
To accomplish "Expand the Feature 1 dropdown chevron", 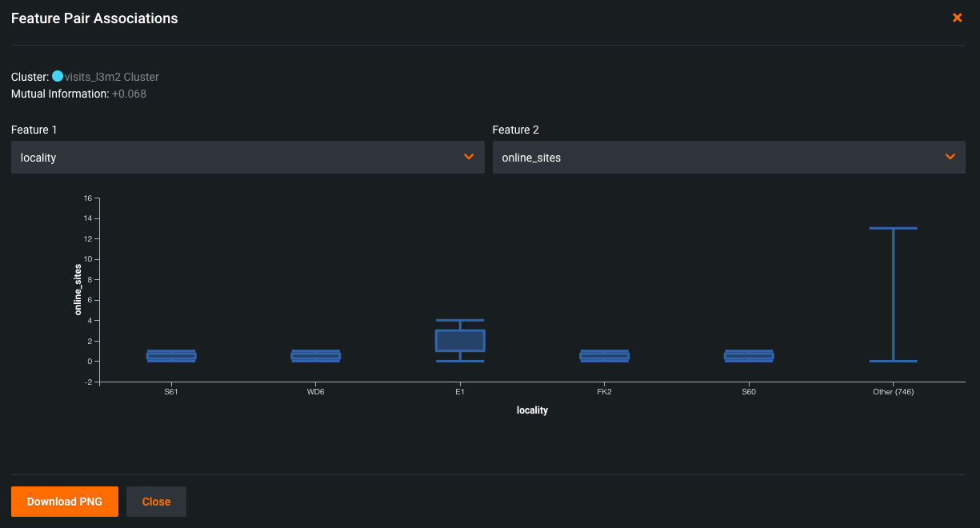I will pyautogui.click(x=469, y=157).
